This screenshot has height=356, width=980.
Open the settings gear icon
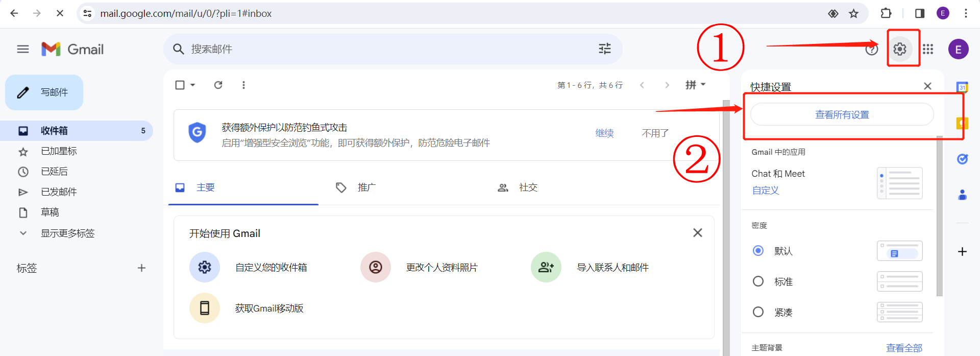(x=900, y=49)
